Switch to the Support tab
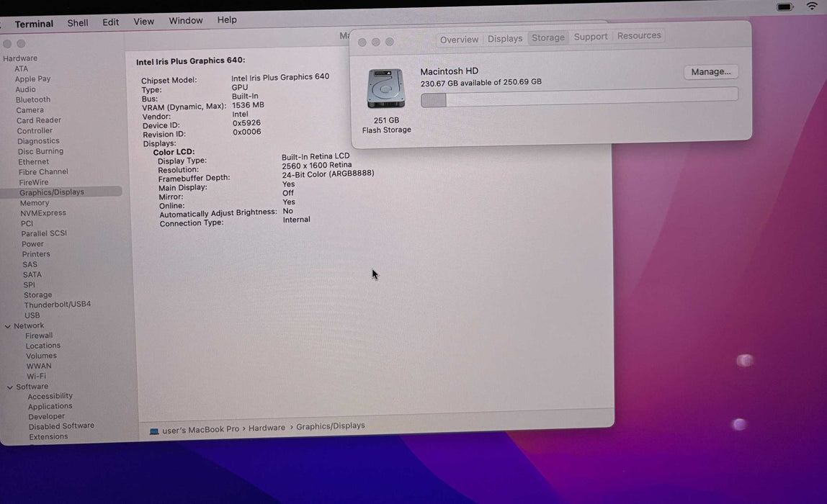This screenshot has width=827, height=504. 591,37
